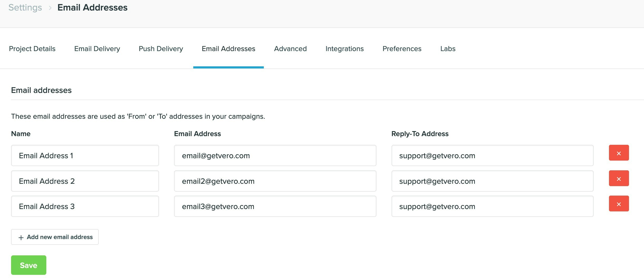The image size is (644, 278).
Task: Open the Advanced settings tab
Action: pos(290,49)
